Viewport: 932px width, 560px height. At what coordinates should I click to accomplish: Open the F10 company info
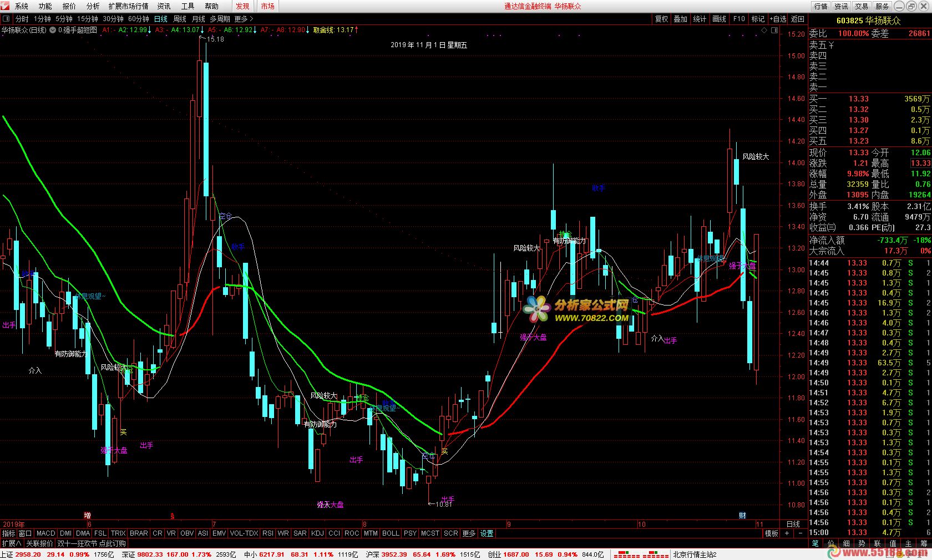[739, 19]
